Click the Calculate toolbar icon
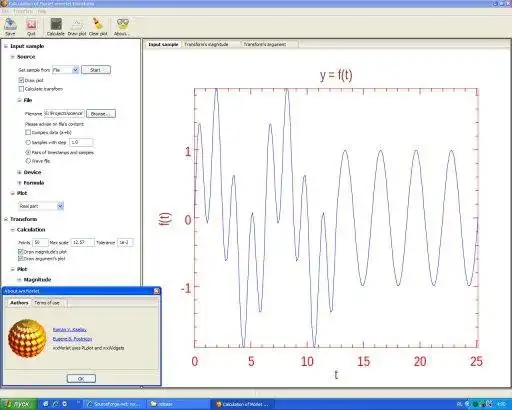The image size is (512, 410). pyautogui.click(x=56, y=27)
